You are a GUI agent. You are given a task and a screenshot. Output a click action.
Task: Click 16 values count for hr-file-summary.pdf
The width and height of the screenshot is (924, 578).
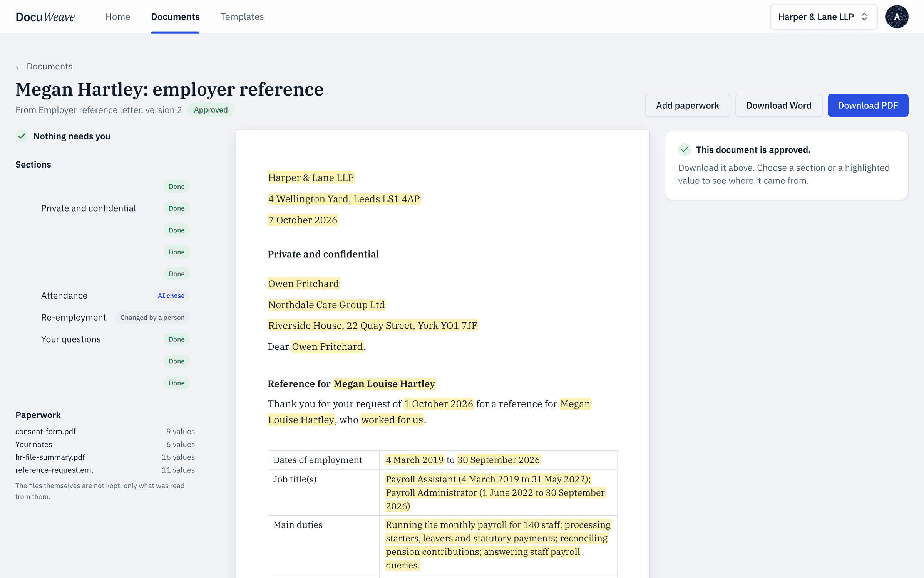click(178, 457)
